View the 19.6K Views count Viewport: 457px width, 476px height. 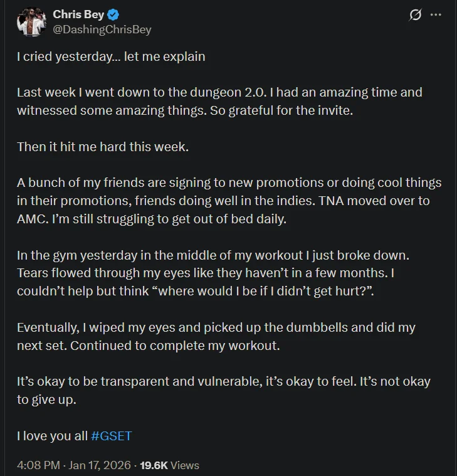coord(169,465)
